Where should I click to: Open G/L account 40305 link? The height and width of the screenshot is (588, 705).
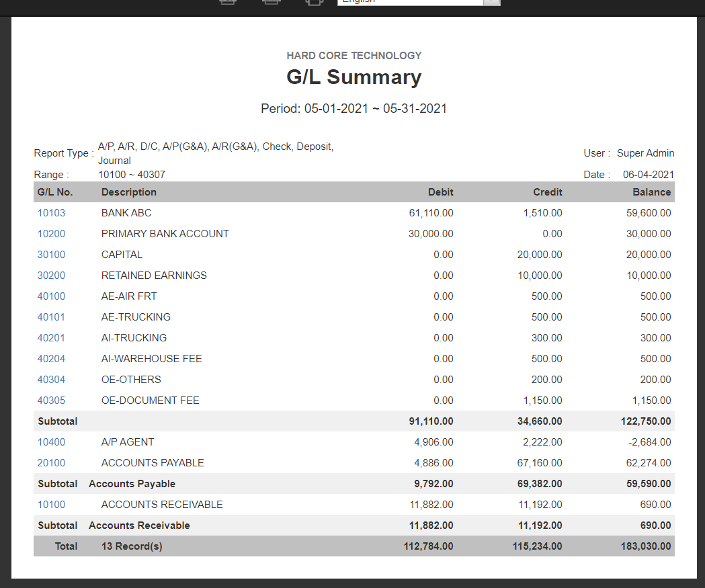tap(51, 401)
